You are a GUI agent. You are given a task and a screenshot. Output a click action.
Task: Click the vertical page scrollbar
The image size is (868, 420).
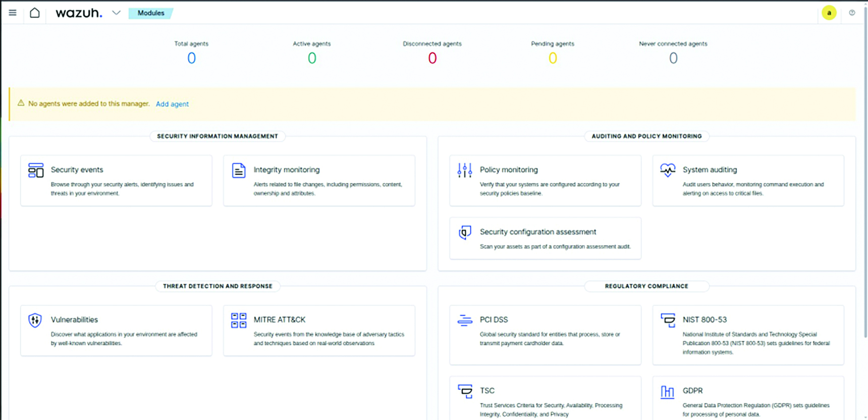point(865,171)
